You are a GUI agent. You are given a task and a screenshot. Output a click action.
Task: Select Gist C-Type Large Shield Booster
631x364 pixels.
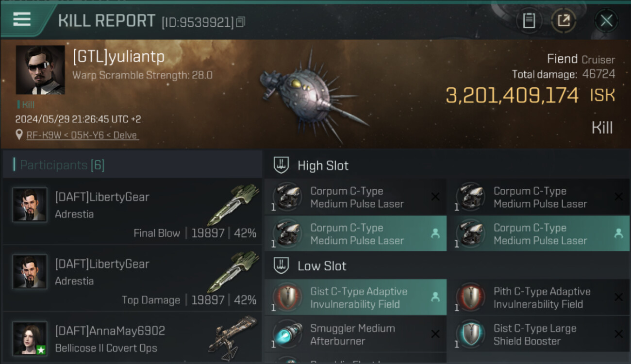[x=539, y=334]
